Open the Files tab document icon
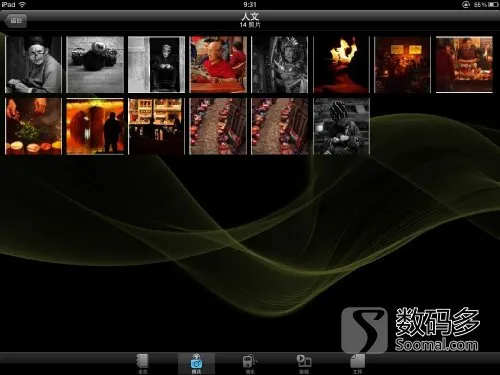Image resolution: width=500 pixels, height=375 pixels. point(357,363)
